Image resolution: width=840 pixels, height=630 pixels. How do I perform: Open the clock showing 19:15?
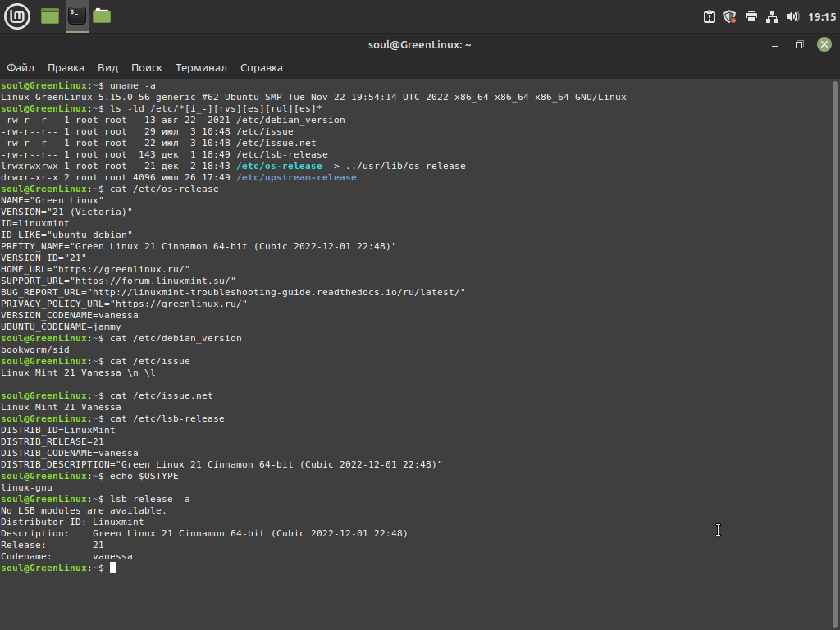tap(822, 16)
